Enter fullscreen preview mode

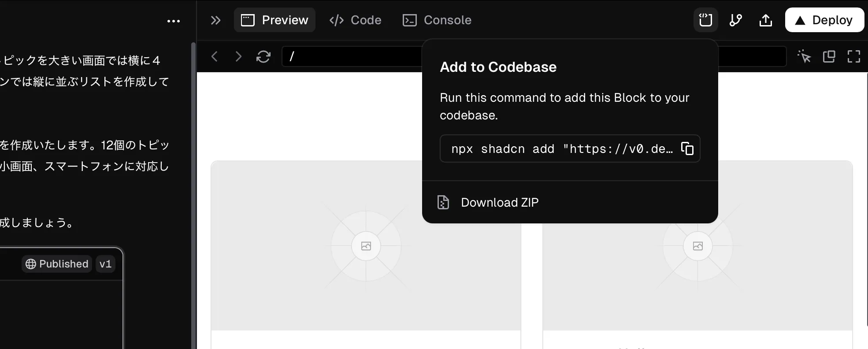(x=853, y=56)
